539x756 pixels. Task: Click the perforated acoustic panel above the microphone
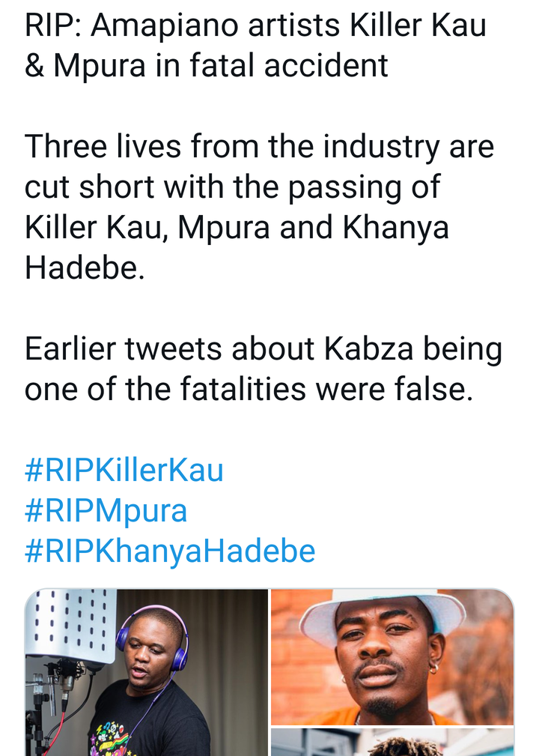(x=70, y=620)
